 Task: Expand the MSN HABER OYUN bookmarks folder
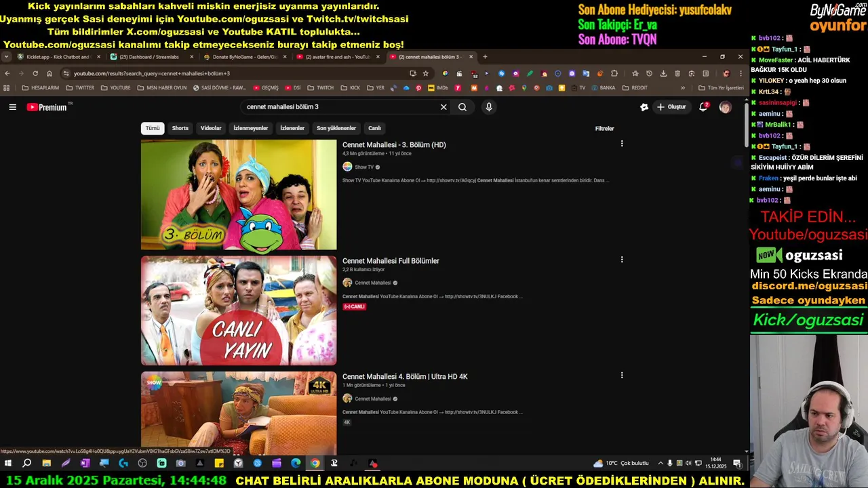161,87
